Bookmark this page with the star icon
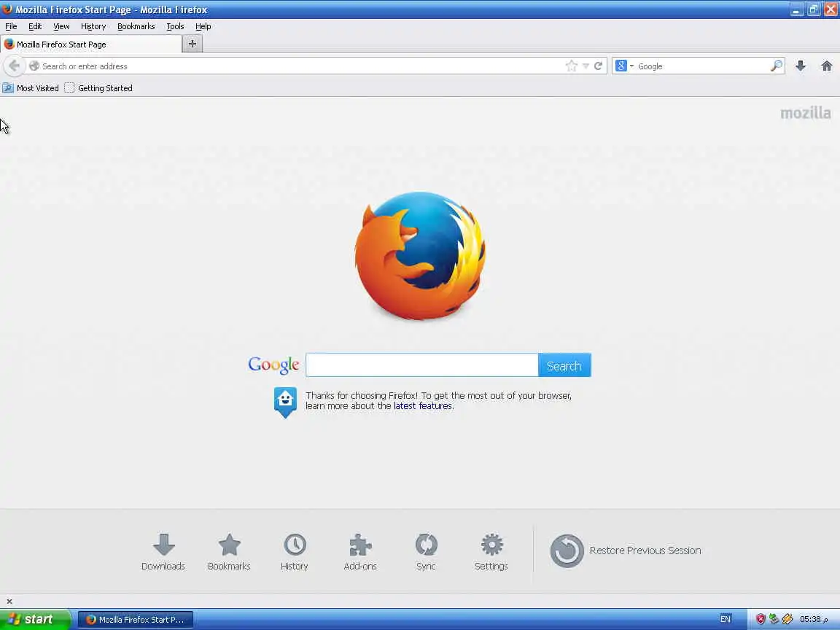Screen dimensions: 840x630 (x=572, y=66)
